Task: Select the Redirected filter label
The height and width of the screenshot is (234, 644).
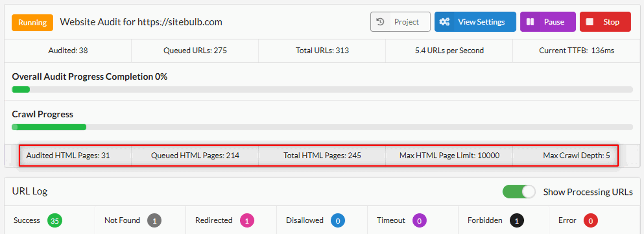Action: (214, 221)
